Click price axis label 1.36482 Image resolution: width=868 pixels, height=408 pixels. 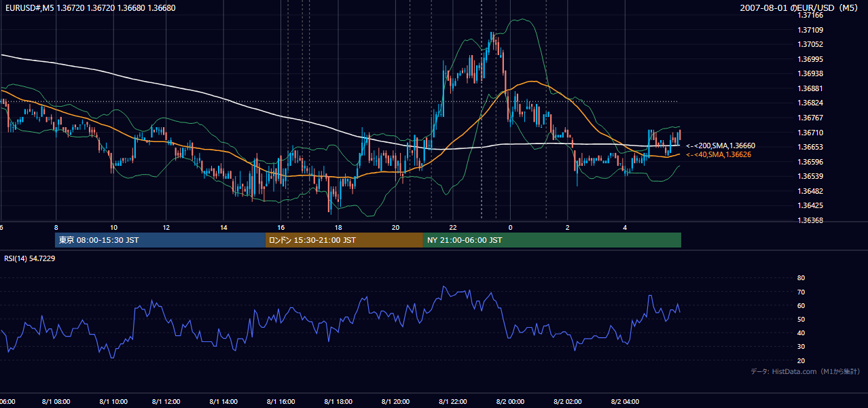pyautogui.click(x=810, y=191)
